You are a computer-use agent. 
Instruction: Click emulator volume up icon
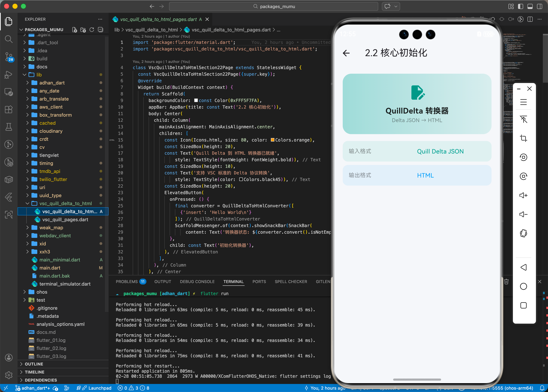(523, 195)
